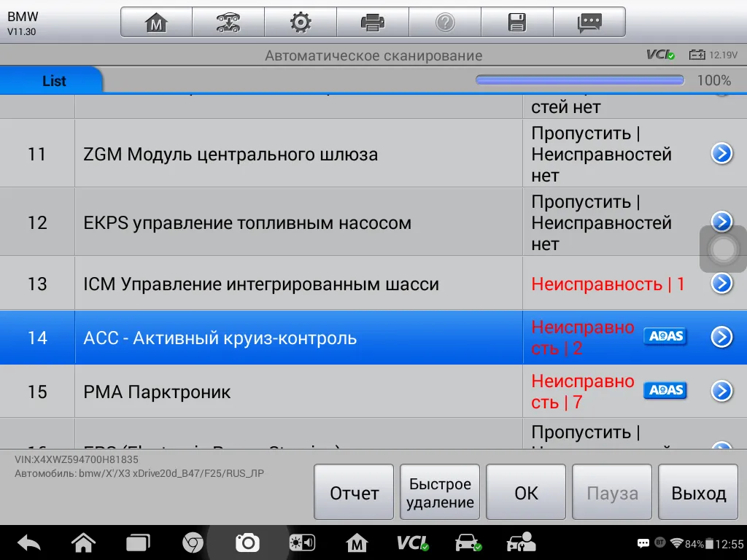
Task: Click the OK button
Action: (526, 492)
